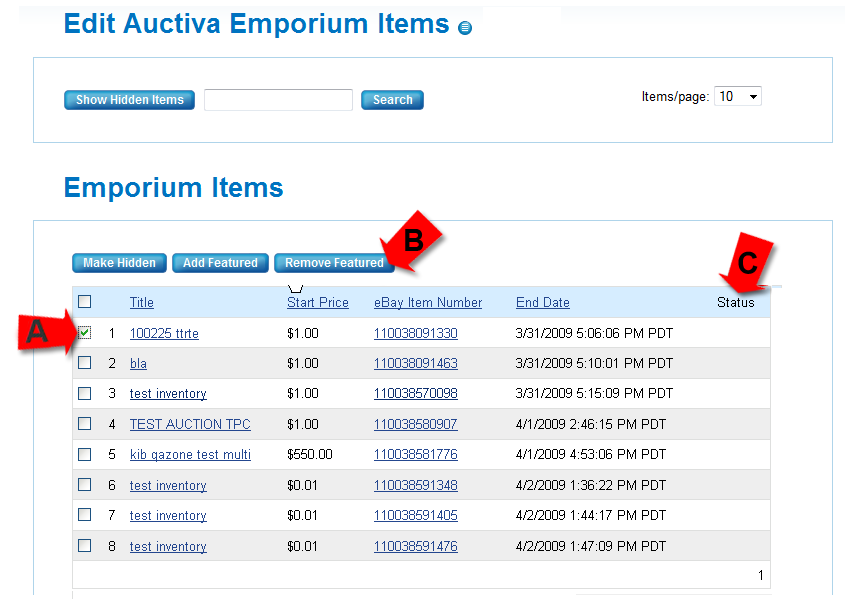
Task: Click the Search button
Action: point(392,100)
